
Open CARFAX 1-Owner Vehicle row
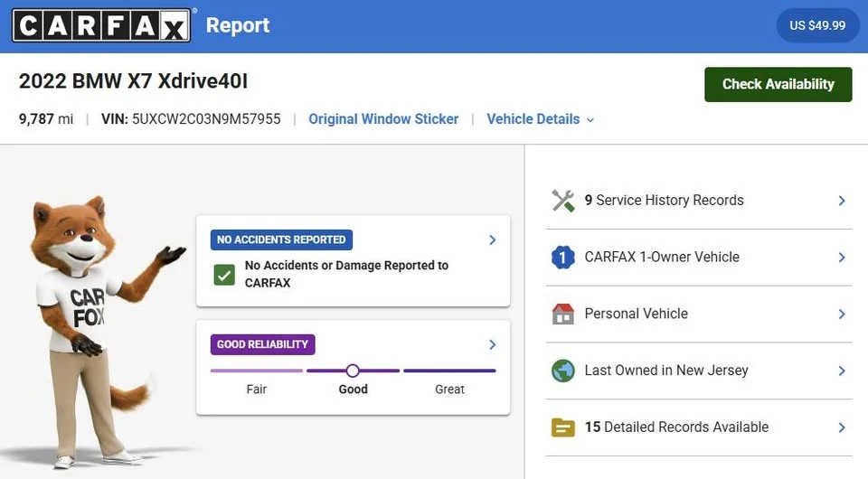(699, 258)
